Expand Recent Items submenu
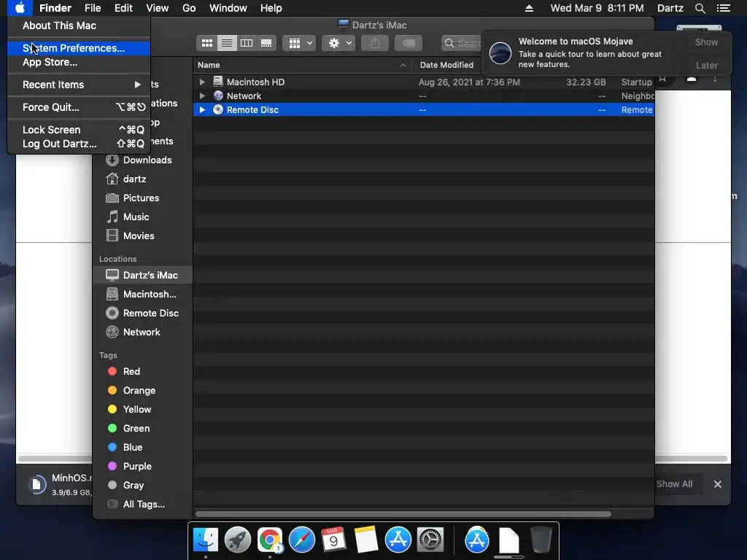Screen dimensions: 747x560 click(79, 85)
